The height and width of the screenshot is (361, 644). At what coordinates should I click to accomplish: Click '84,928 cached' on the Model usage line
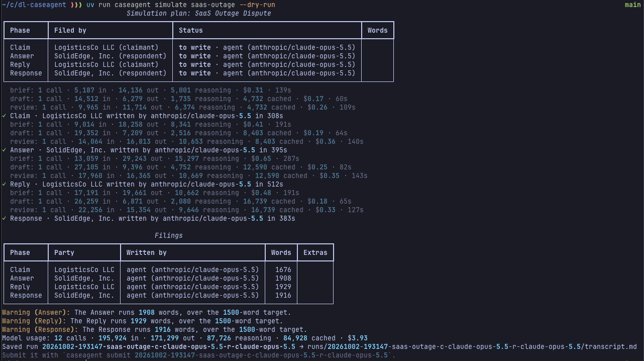point(311,338)
